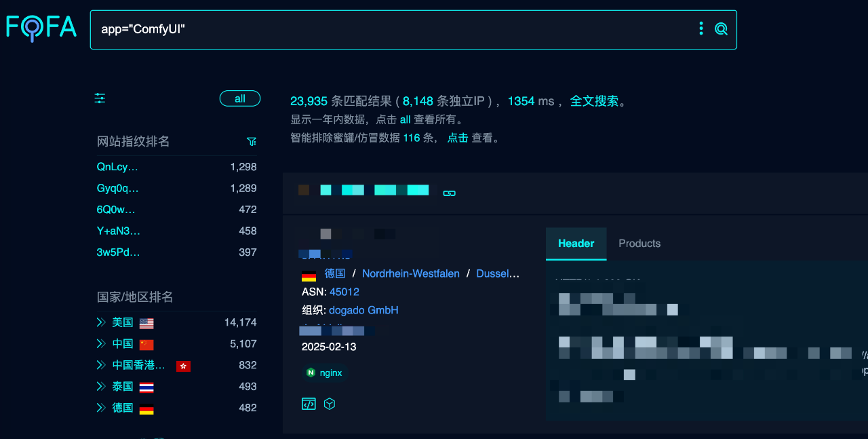The image size is (868, 439).
Task: Click the dogado GmbH organization link
Action: tap(363, 310)
